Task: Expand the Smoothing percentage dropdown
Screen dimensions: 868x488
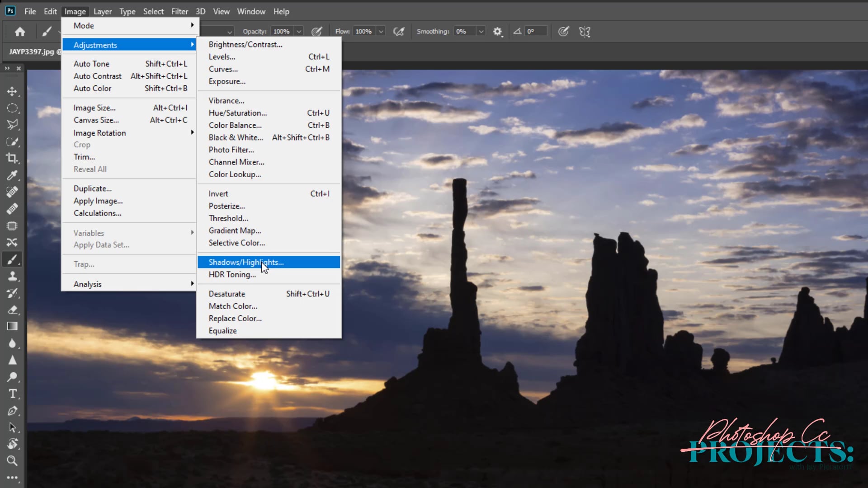Action: coord(481,32)
